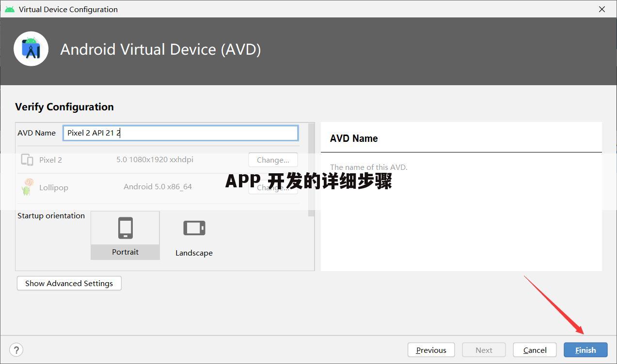
Task: Click the phone device icon next to Pixel 2
Action: coord(27,159)
